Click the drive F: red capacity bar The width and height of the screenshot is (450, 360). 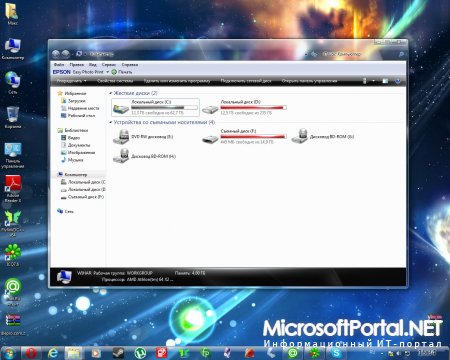click(x=253, y=136)
